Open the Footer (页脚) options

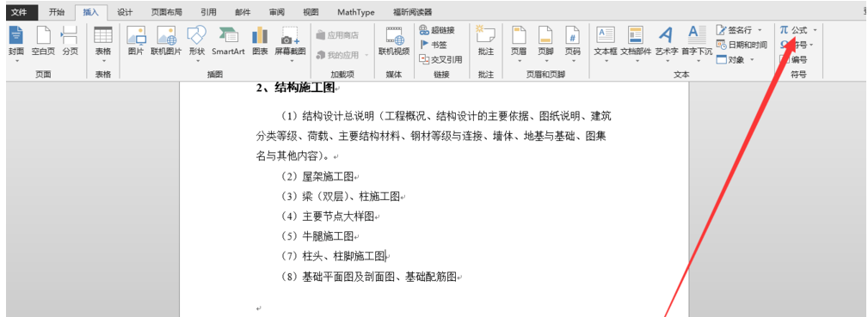point(545,43)
